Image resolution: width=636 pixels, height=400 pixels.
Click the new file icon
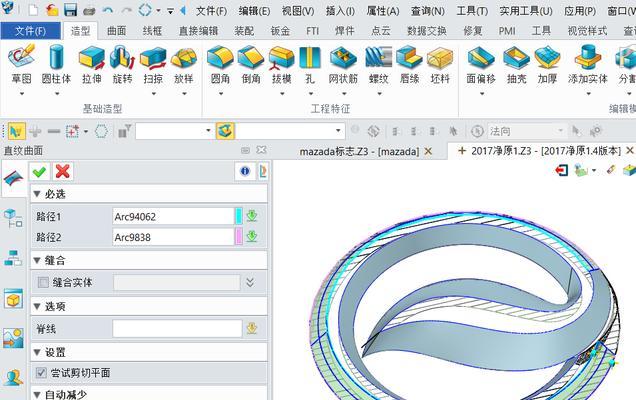coord(33,10)
